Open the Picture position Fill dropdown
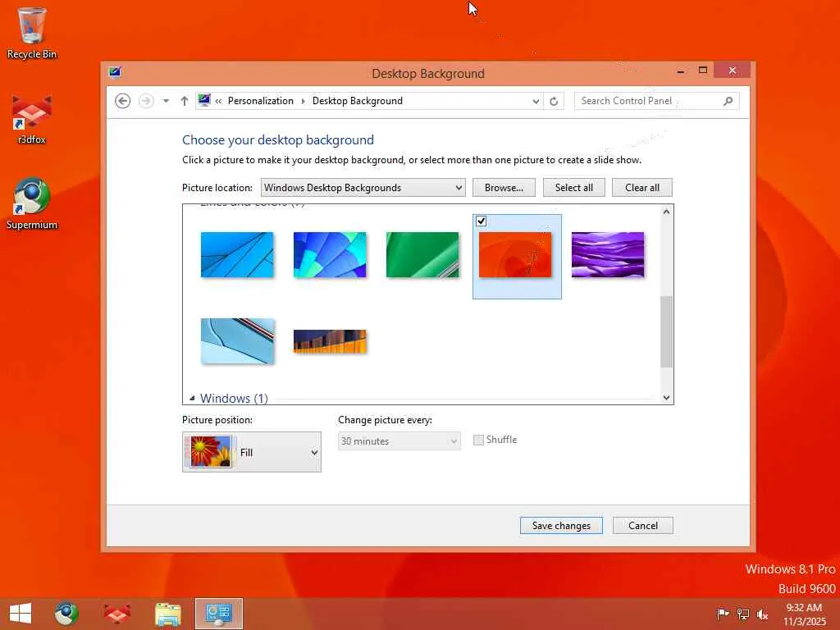Screen dimensions: 840x630 coord(252,452)
